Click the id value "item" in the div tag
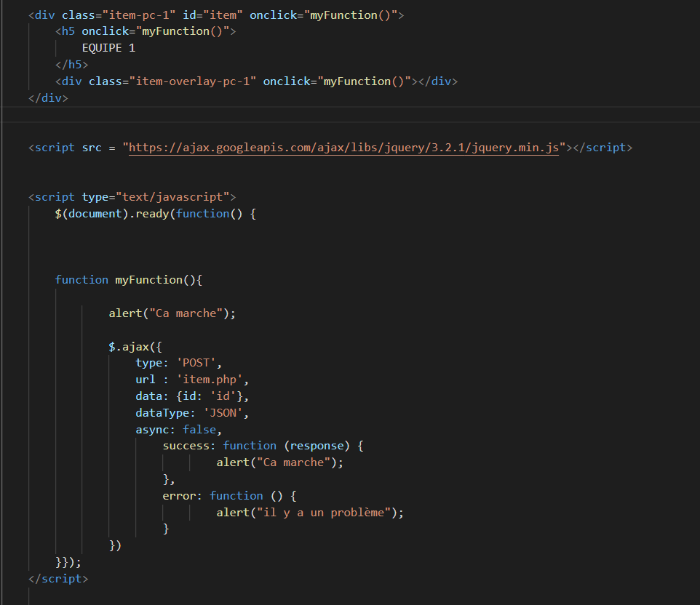Screen dimensions: 700x605 [223, 15]
